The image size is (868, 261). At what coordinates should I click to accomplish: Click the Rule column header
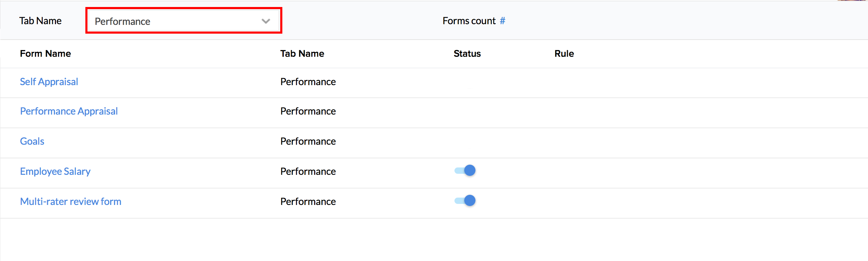pos(564,54)
